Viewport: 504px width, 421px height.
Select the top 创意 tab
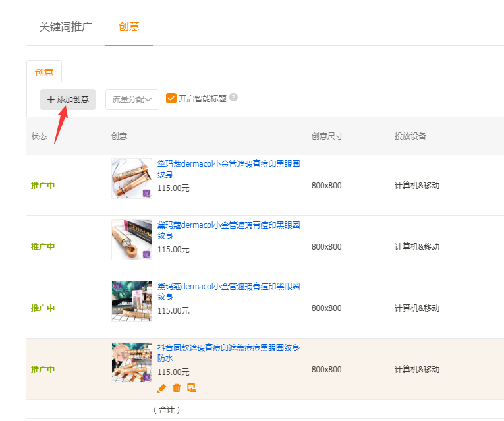pos(129,27)
